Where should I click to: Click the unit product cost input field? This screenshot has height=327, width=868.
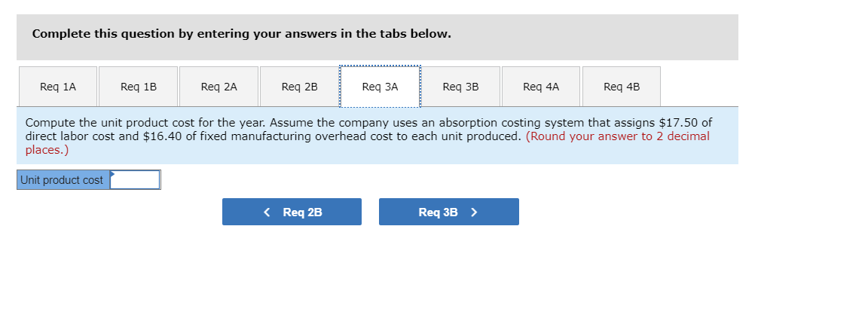pyautogui.click(x=136, y=180)
